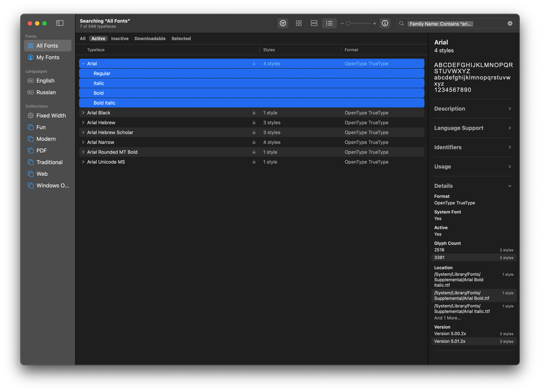Select the list view icon in toolbar
540x392 pixels.
pos(329,23)
